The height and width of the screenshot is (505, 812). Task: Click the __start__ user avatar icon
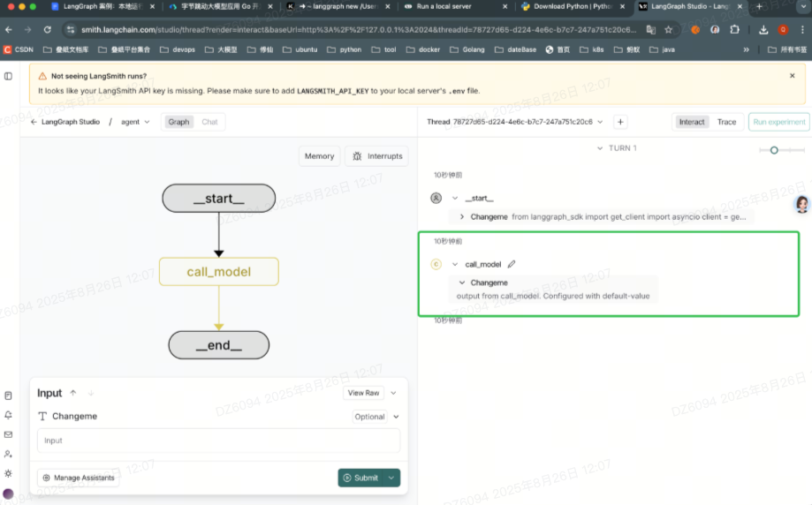click(436, 198)
